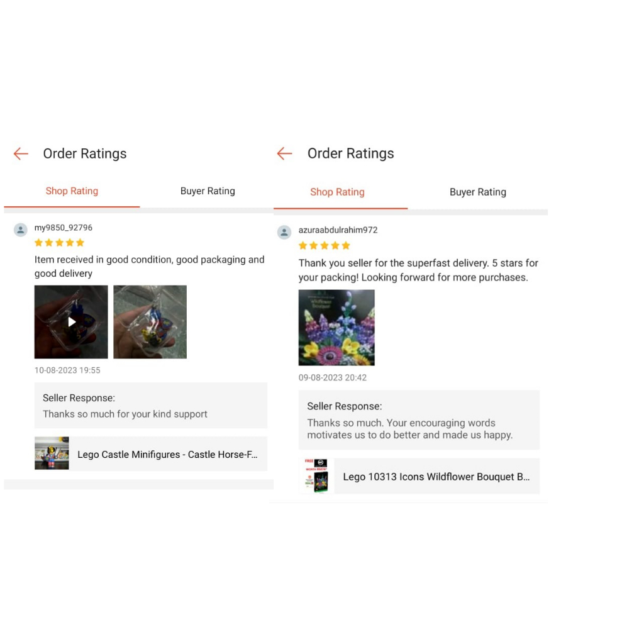Tap the back arrow in left Order Ratings
This screenshot has width=644, height=644.
click(x=21, y=153)
